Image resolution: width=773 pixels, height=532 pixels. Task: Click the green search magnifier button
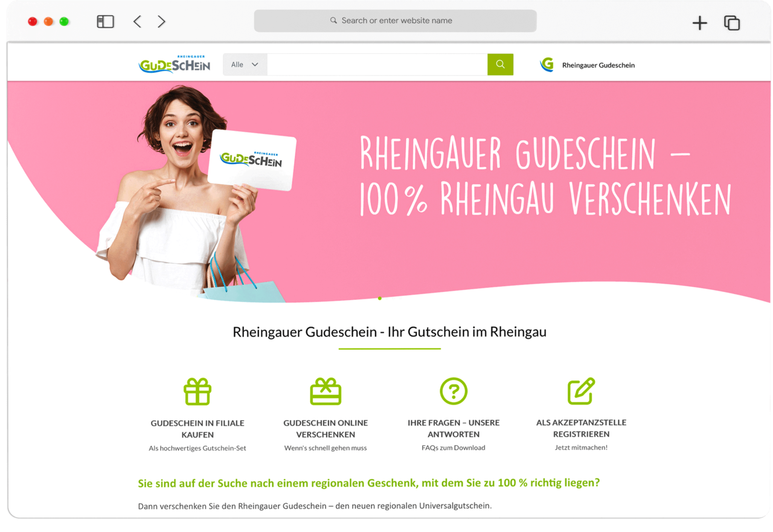point(500,65)
